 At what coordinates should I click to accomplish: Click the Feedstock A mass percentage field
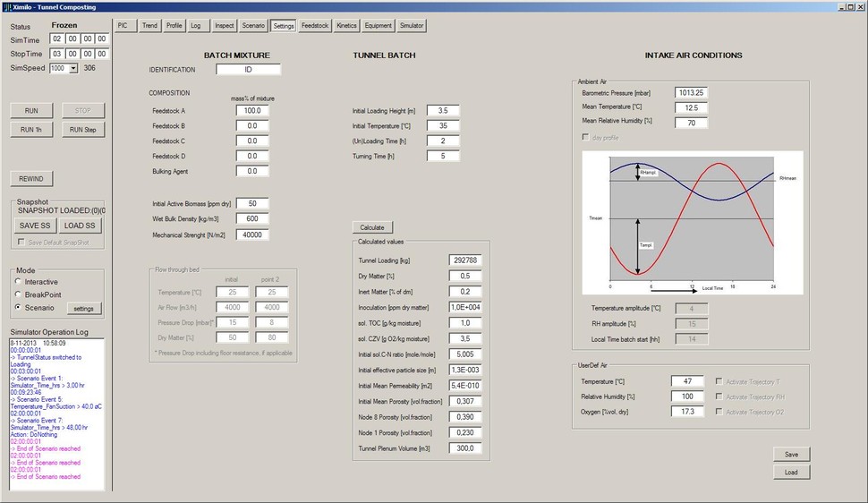pos(252,110)
